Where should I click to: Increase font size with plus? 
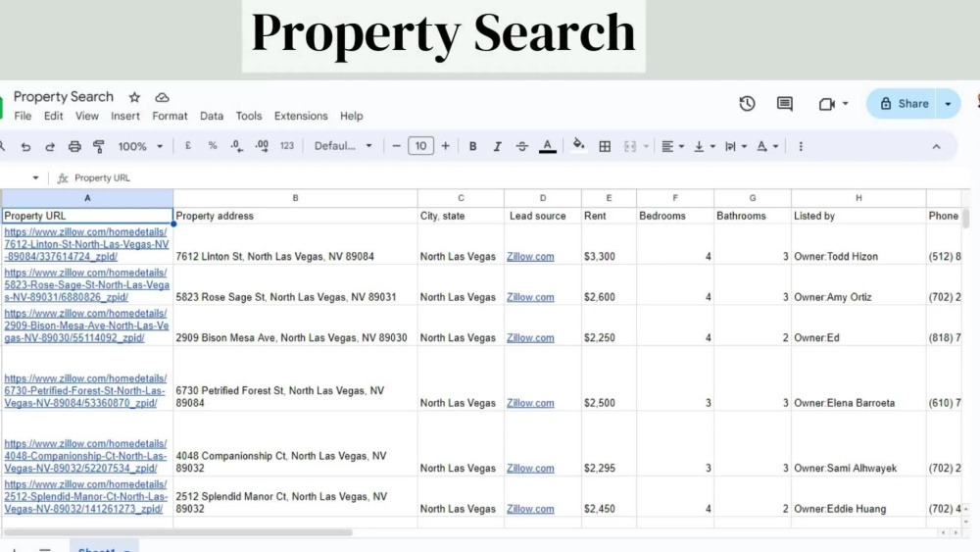[x=445, y=146]
